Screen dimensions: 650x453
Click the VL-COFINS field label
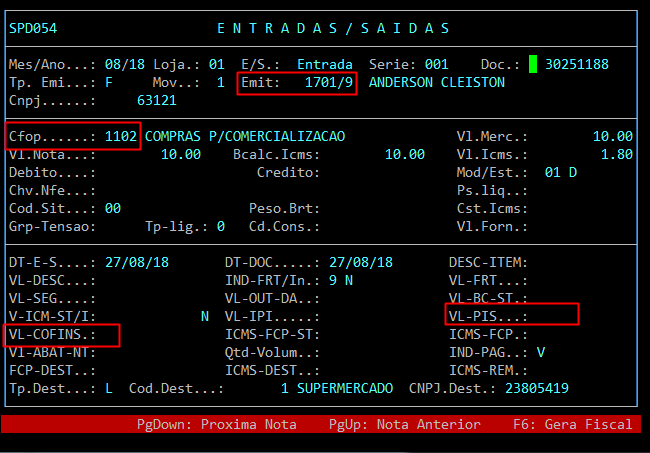52,334
